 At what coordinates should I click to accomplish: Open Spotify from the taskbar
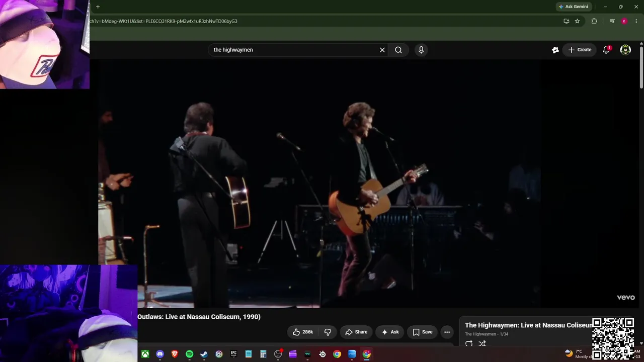[x=189, y=354]
